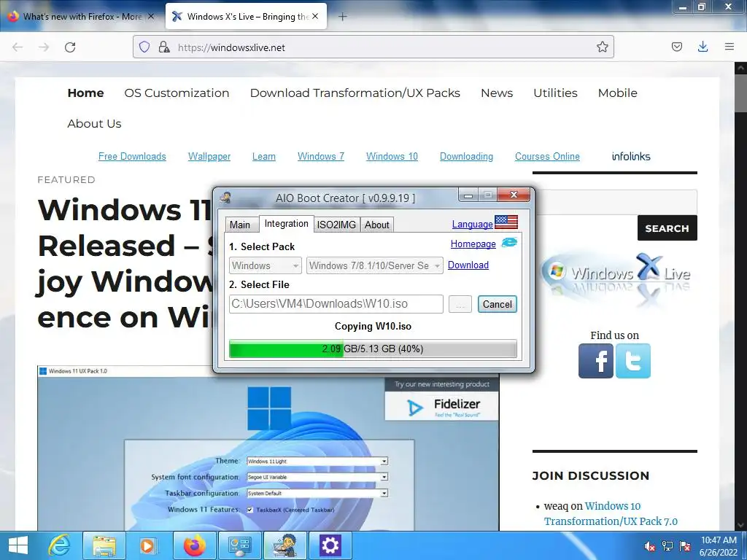Open the control panel taskbar icon
Screen dimensions: 747x560
click(239, 545)
